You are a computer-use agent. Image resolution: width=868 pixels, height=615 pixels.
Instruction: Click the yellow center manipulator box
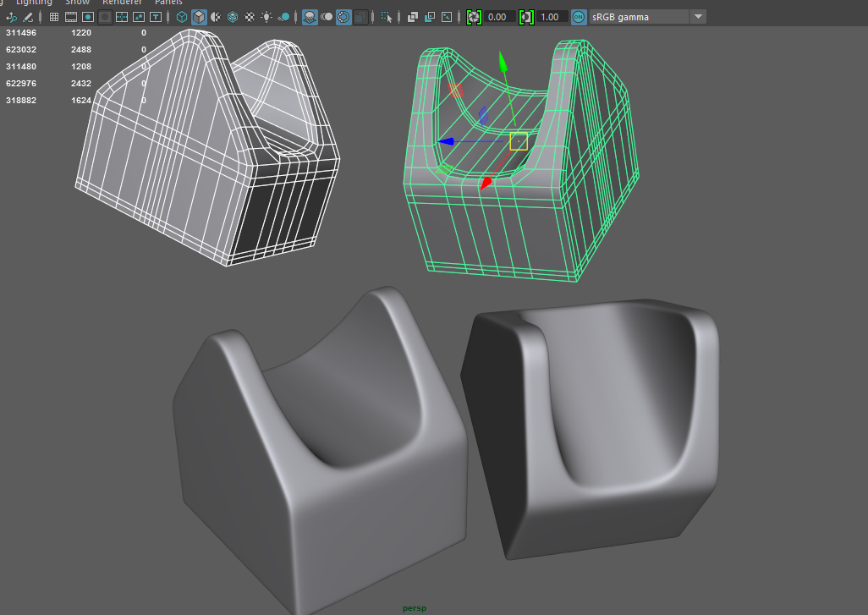(x=519, y=142)
